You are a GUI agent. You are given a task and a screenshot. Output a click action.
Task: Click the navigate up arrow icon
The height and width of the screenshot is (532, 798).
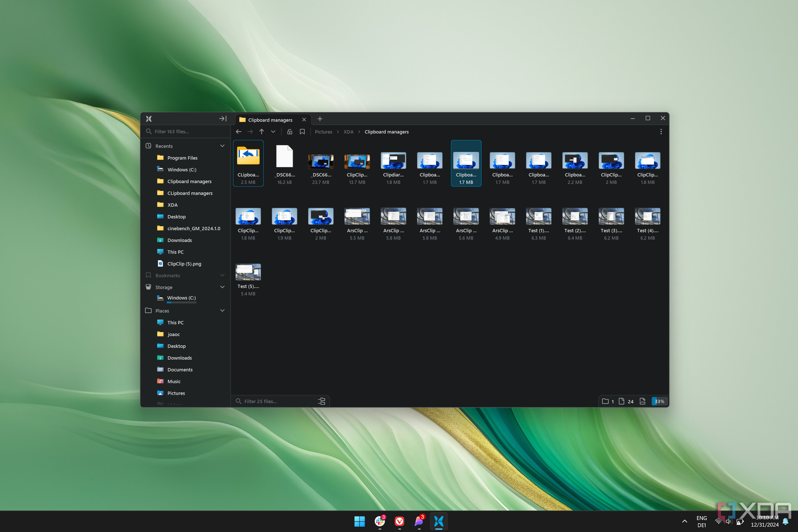point(262,131)
